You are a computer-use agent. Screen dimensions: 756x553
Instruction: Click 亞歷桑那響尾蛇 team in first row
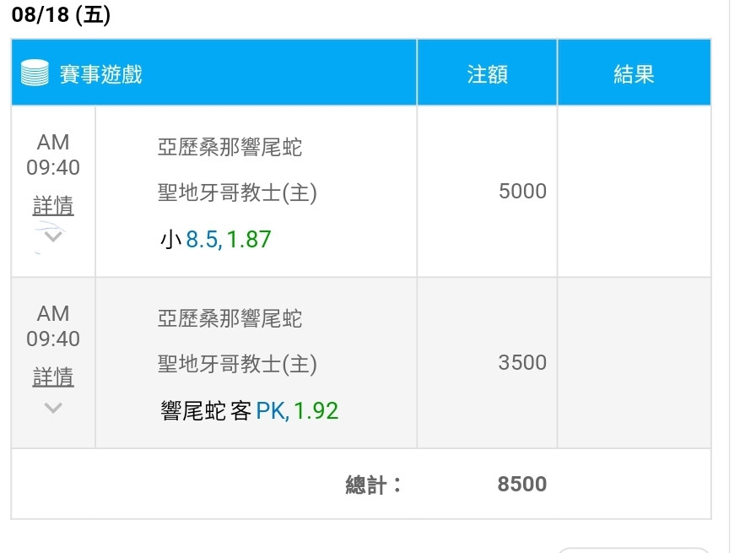pos(229,147)
